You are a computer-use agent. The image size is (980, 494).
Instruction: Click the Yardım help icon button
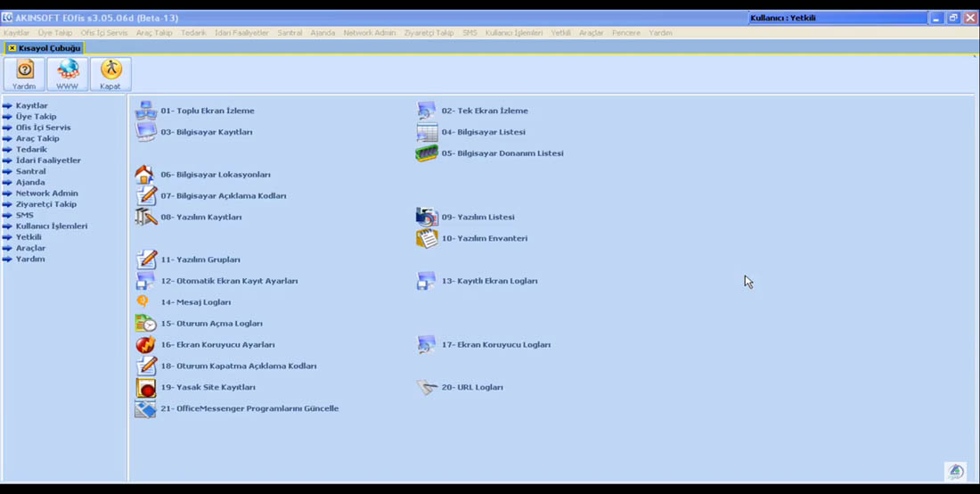click(24, 74)
